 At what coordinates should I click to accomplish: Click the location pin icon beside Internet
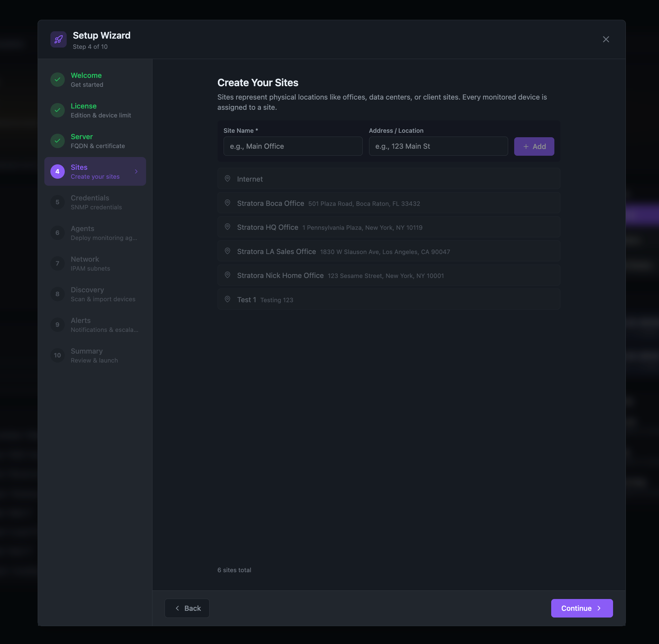[x=227, y=179]
